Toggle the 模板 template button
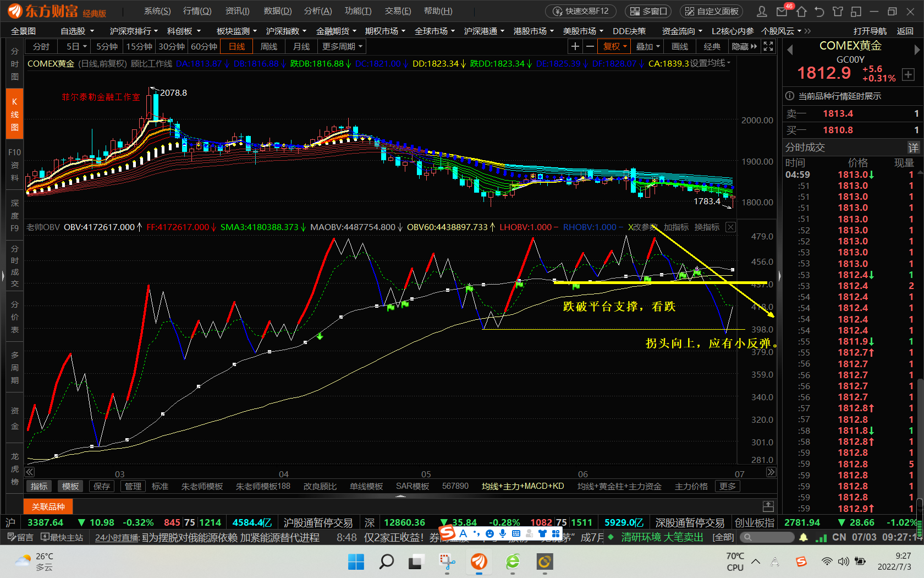The width and height of the screenshot is (924, 578). (70, 486)
